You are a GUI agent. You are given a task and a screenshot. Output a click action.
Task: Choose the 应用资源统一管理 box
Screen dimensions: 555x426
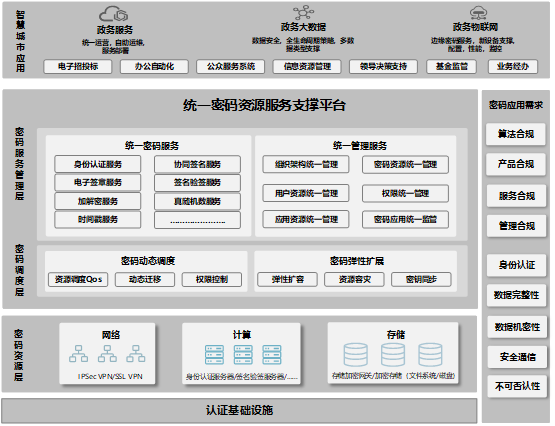(x=306, y=219)
